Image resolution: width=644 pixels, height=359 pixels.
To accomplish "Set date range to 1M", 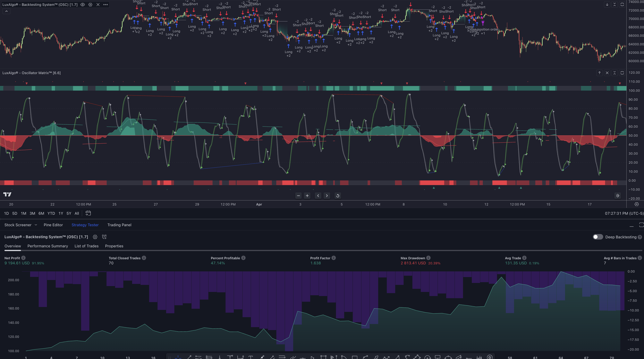I will 23,213.
